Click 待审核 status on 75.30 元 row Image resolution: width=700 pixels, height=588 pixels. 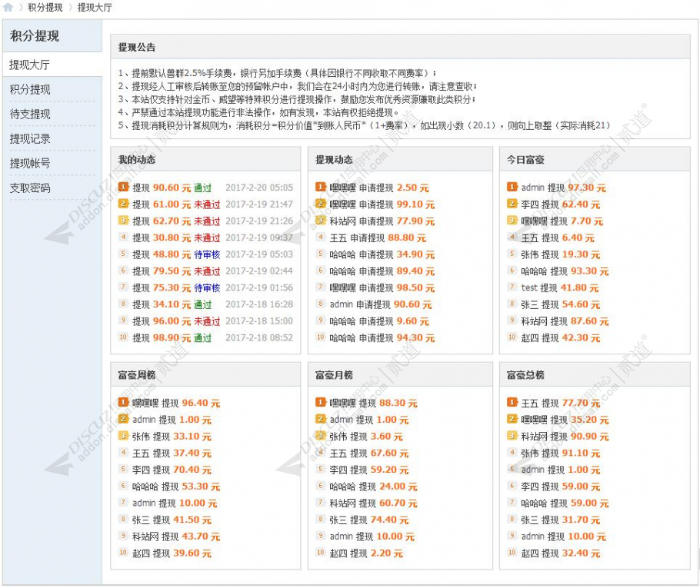pyautogui.click(x=207, y=287)
